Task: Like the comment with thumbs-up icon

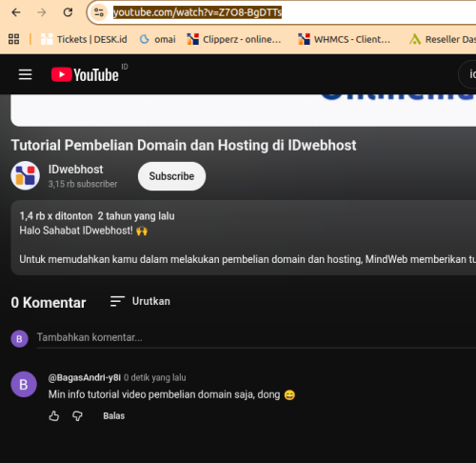Action: 54,416
